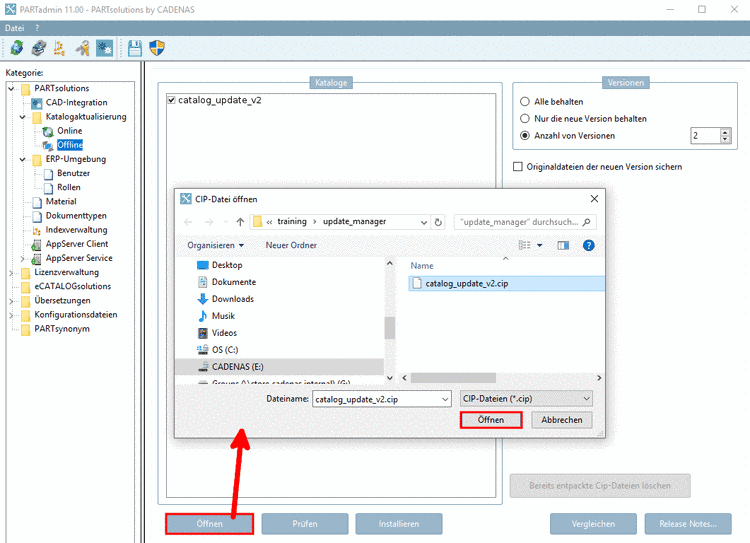This screenshot has height=543, width=750.
Task: Enable Originaldateien der neuen Version sichern
Action: pos(518,167)
